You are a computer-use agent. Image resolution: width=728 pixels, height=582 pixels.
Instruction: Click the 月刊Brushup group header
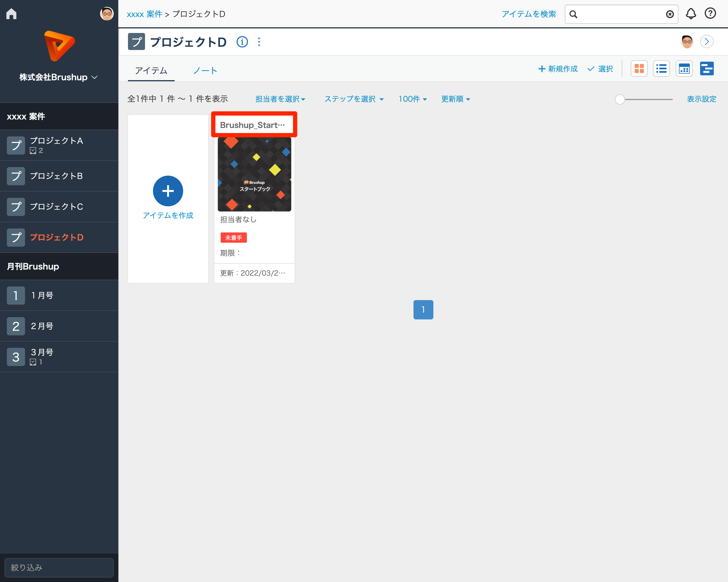coord(59,267)
